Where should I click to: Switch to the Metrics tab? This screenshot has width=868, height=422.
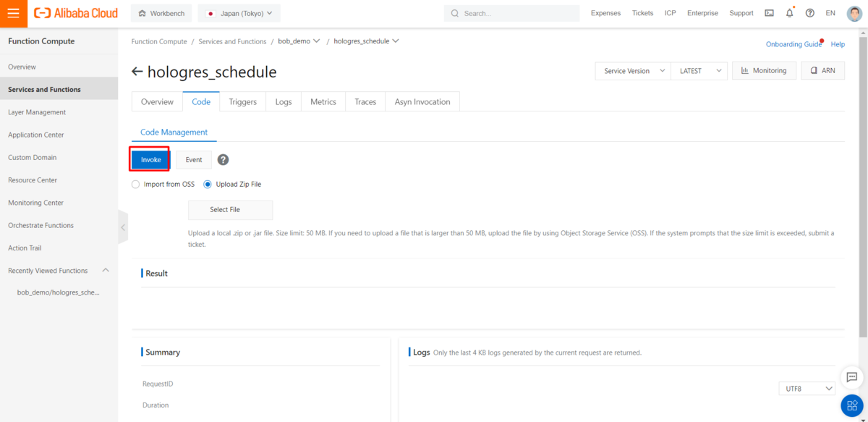(323, 102)
